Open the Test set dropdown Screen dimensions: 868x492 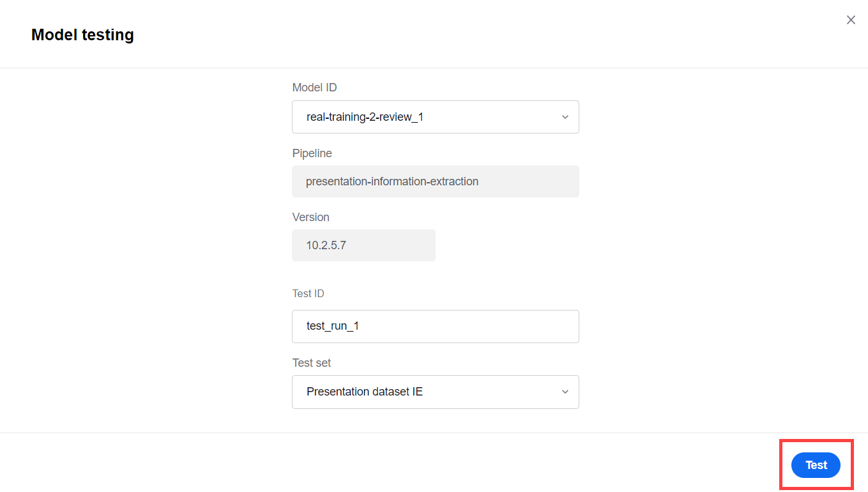436,392
